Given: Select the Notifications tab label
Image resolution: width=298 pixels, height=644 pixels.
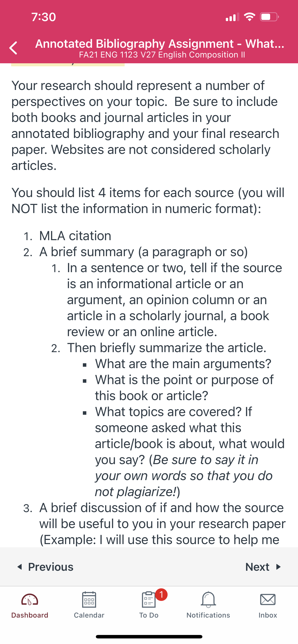Looking at the screenshot, I should coord(208,615).
